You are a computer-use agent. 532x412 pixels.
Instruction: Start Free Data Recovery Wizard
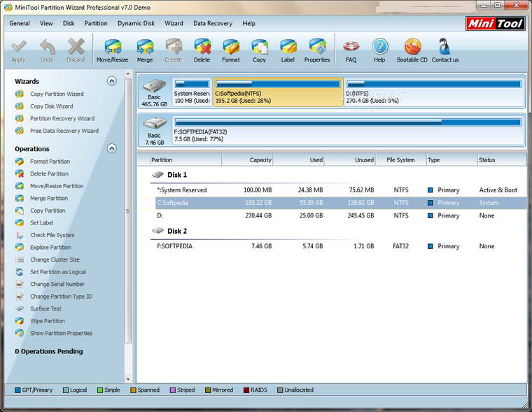click(64, 131)
